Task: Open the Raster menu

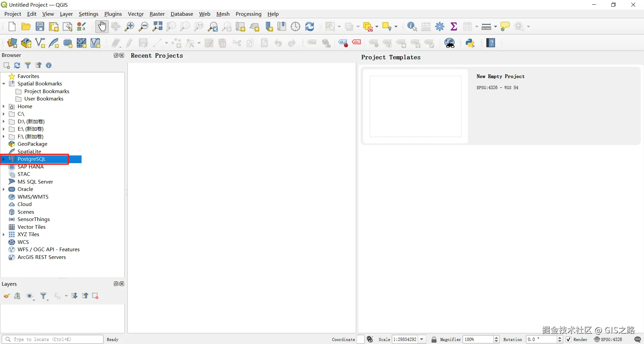Action: click(x=157, y=14)
